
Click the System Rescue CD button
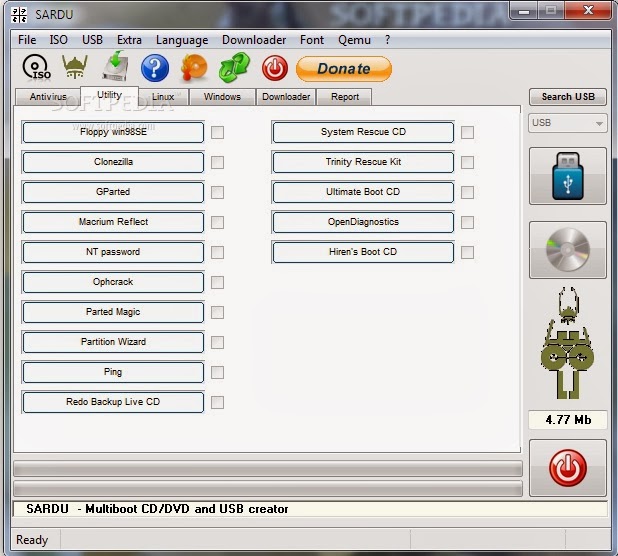363,132
